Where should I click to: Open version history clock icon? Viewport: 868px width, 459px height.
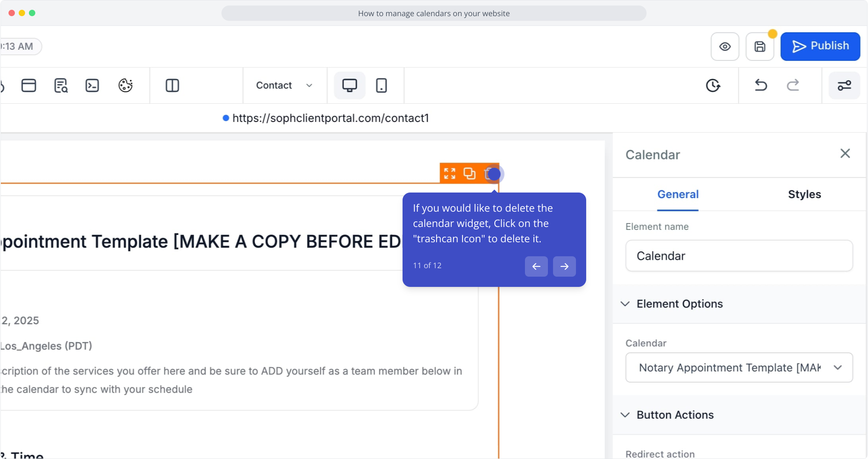coord(713,85)
